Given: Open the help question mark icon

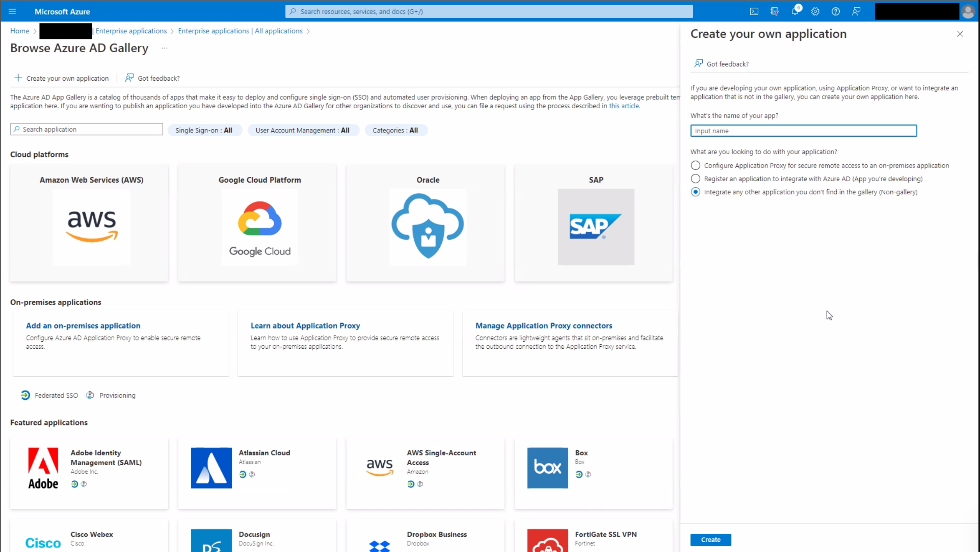Looking at the screenshot, I should point(835,11).
